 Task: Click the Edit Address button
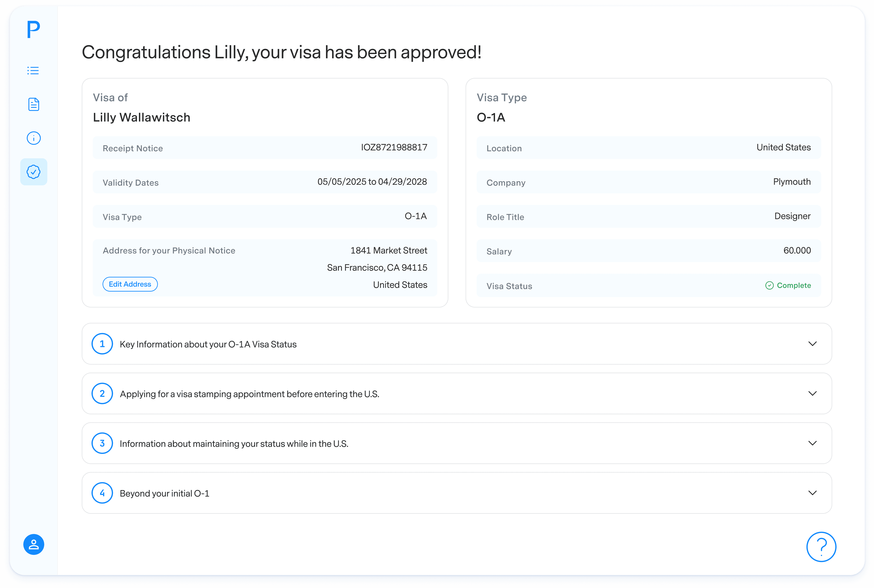pos(130,284)
